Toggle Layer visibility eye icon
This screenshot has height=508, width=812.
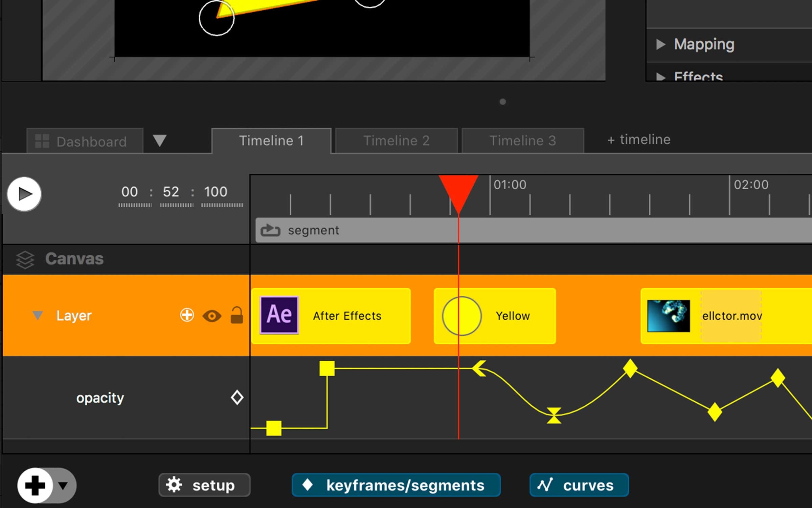(211, 316)
